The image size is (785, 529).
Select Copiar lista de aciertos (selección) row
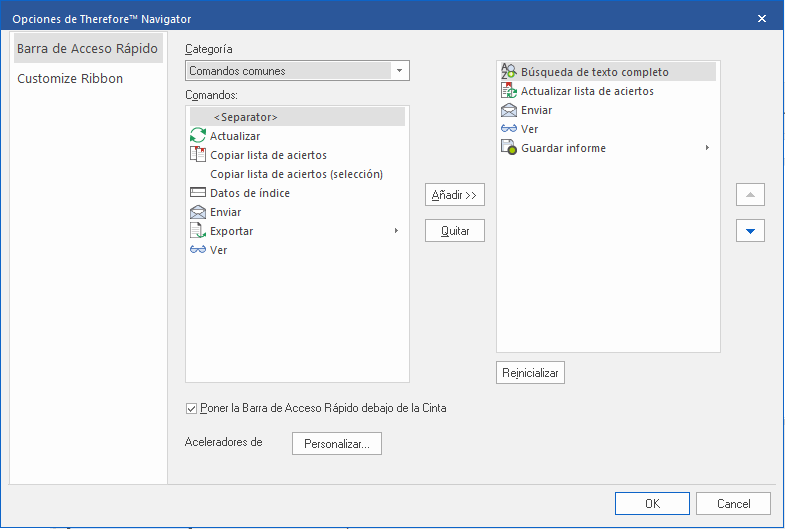[296, 174]
